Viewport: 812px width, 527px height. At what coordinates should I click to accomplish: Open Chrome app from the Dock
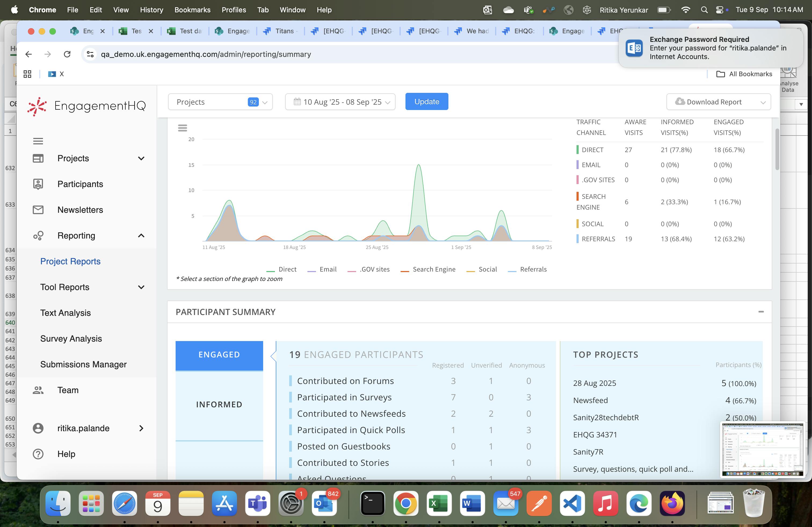(406, 503)
